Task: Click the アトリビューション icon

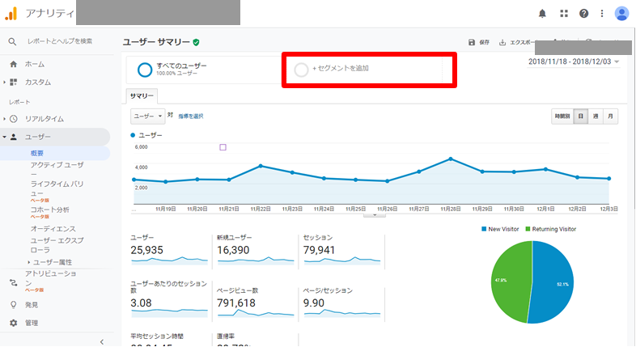Action: tap(14, 282)
